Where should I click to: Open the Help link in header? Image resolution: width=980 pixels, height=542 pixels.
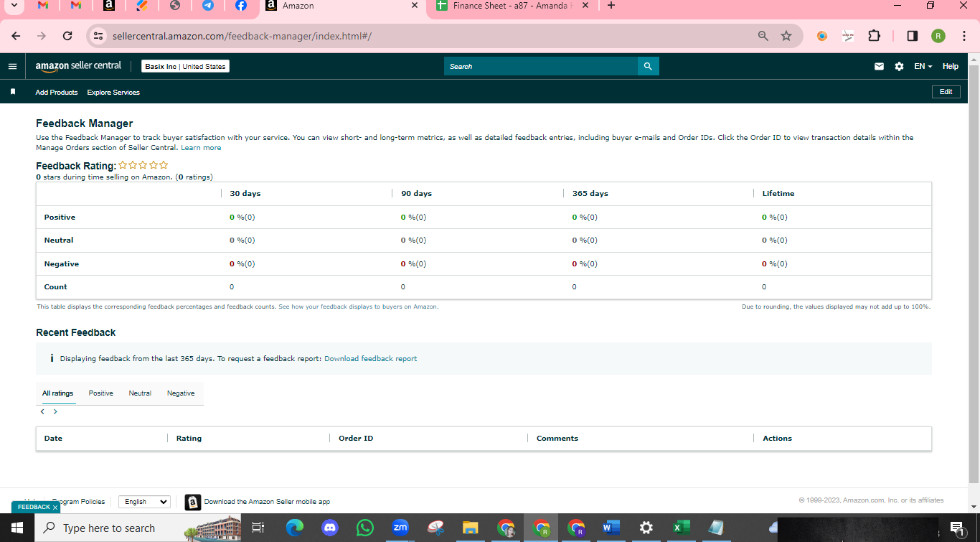click(951, 66)
